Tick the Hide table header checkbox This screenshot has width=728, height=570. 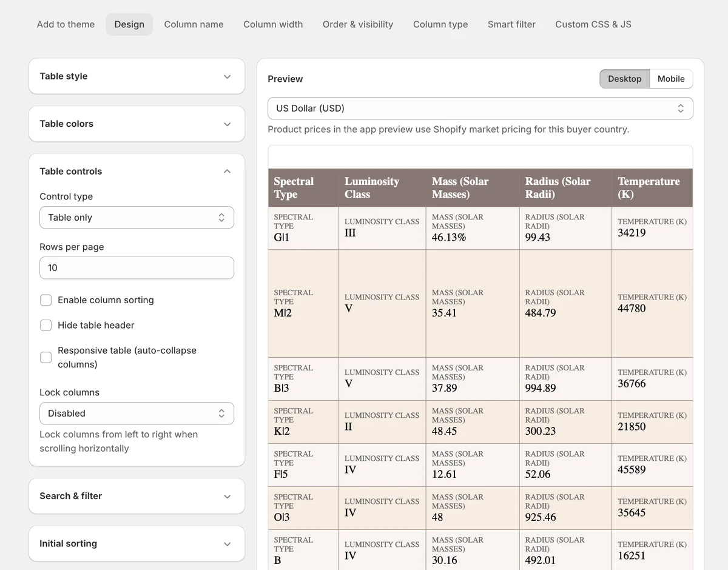point(45,325)
